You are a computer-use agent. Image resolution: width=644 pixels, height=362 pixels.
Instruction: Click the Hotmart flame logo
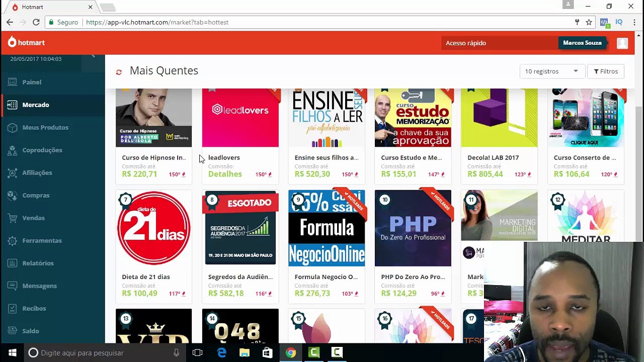12,42
